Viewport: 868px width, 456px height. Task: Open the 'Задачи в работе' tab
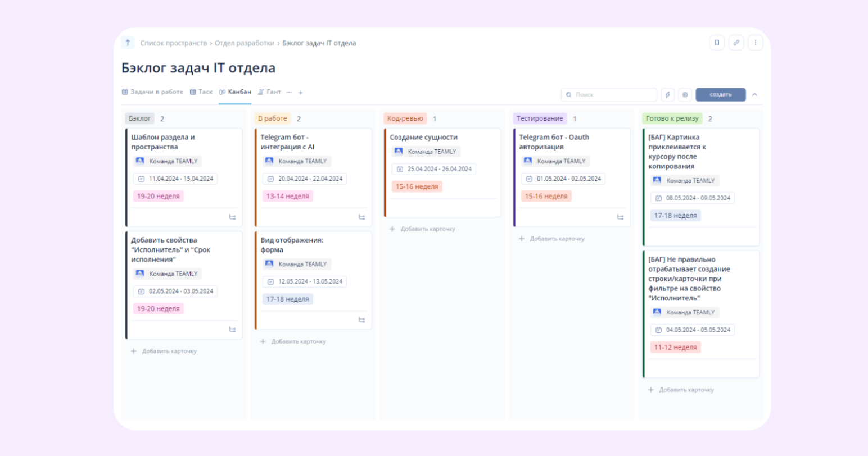[152, 92]
